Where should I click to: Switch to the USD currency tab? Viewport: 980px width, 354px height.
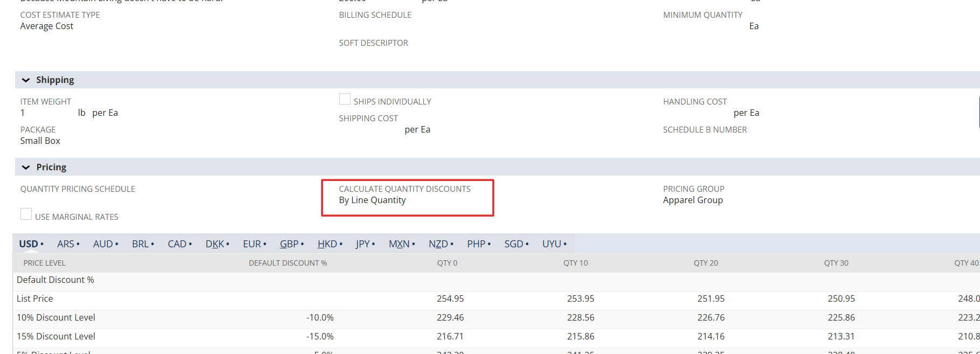[29, 244]
